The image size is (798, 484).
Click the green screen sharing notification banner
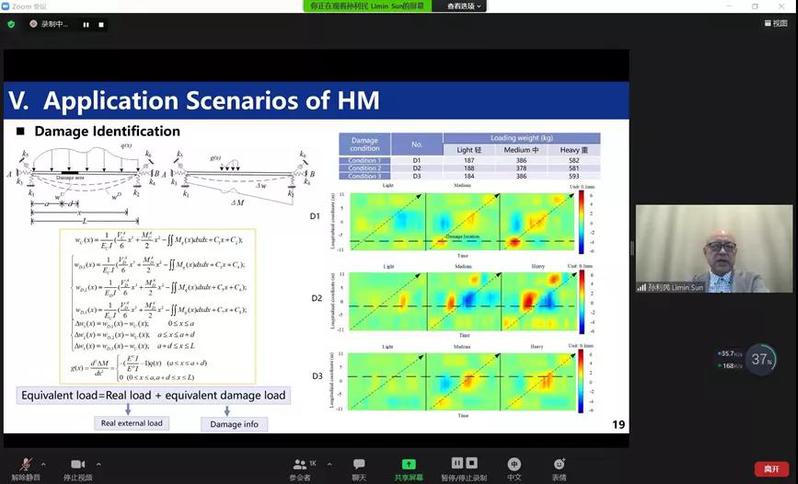point(369,6)
